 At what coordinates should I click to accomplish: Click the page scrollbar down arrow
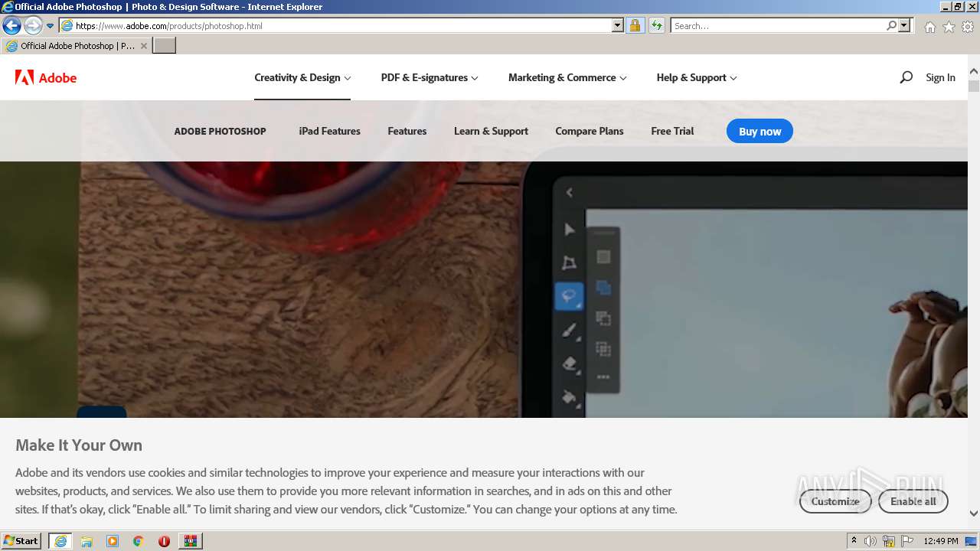click(x=974, y=514)
